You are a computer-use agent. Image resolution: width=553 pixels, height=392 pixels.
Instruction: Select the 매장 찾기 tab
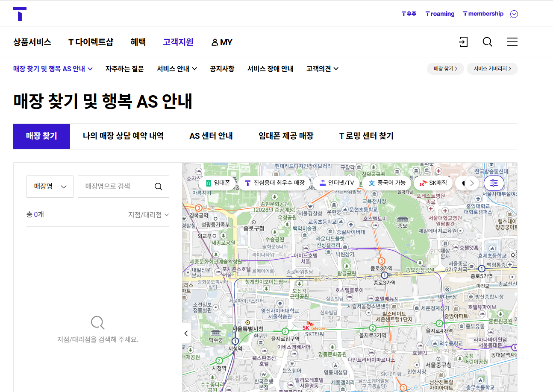(x=41, y=136)
